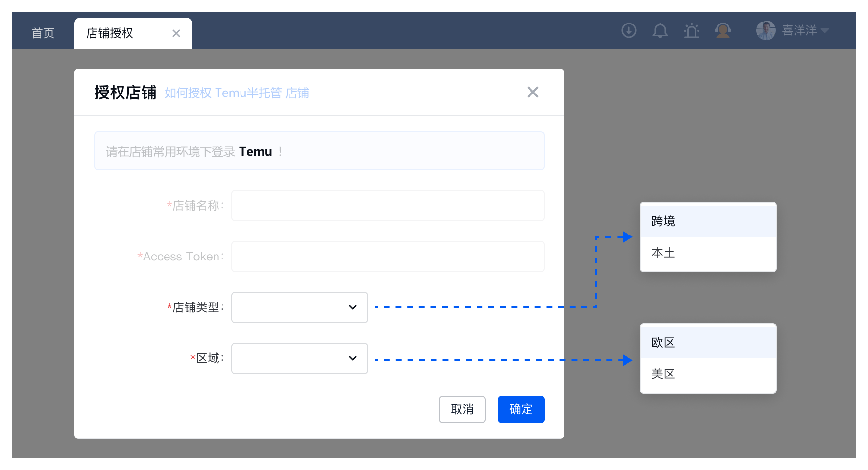Choose the 跨境 option
This screenshot has width=868, height=470.
708,221
